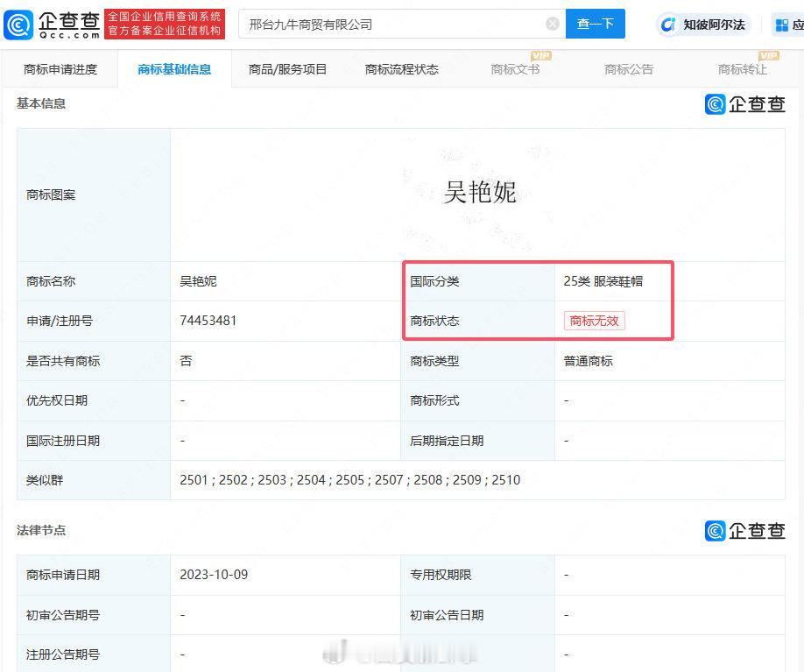
Task: Open the 商标转让 VIP tab
Action: pos(743,69)
